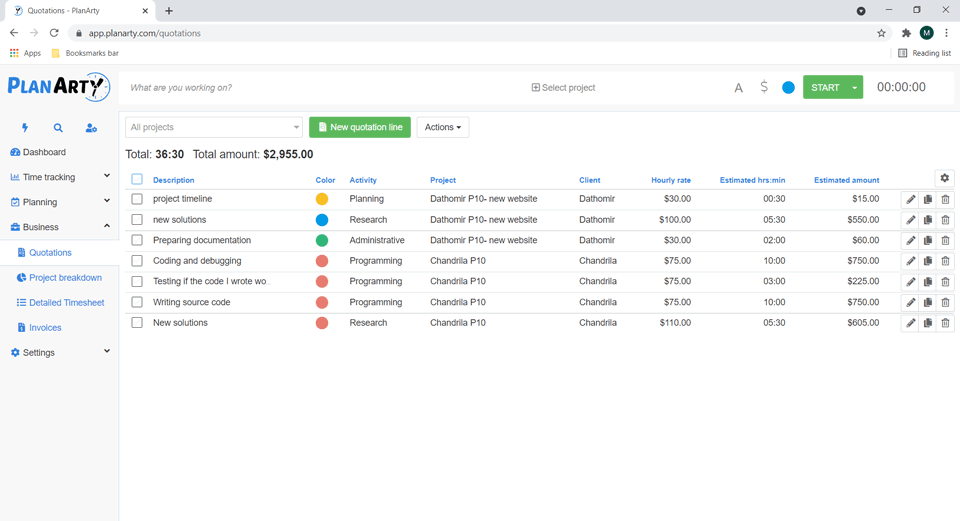Open Quotations in sidebar

point(44,252)
